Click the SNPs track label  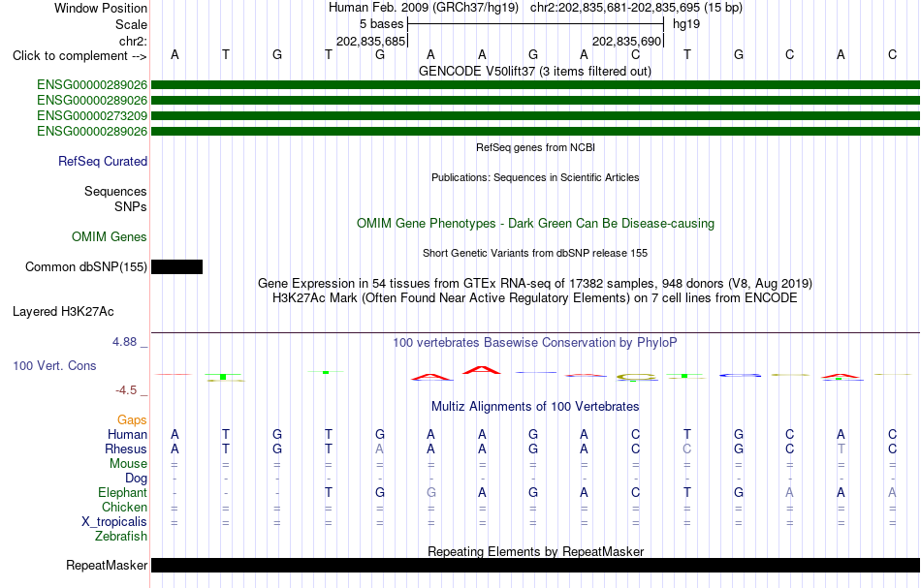pos(131,206)
